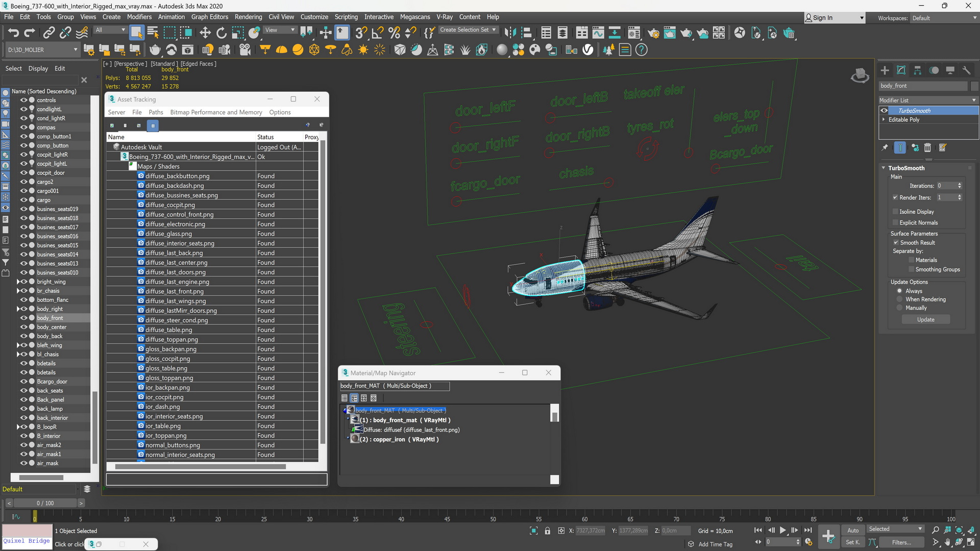Image resolution: width=980 pixels, height=551 pixels.
Task: Open the D:\3D_MOLIER project dropdown
Action: tap(42, 50)
